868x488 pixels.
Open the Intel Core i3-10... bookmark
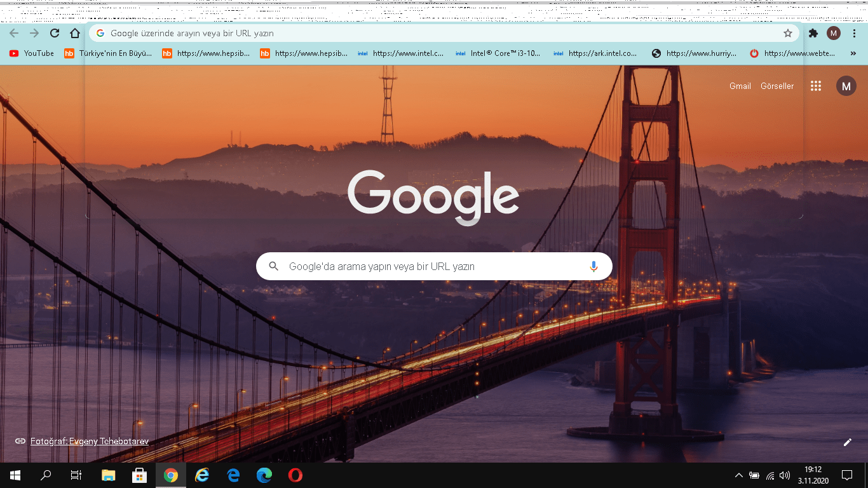click(498, 53)
